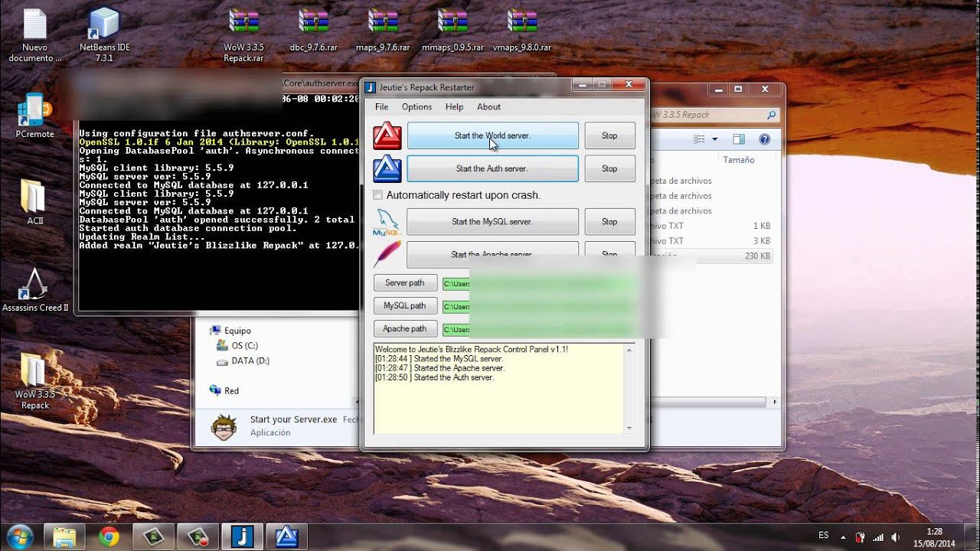The height and width of the screenshot is (551, 980).
Task: Click the network signal tray icon
Action: [x=878, y=537]
